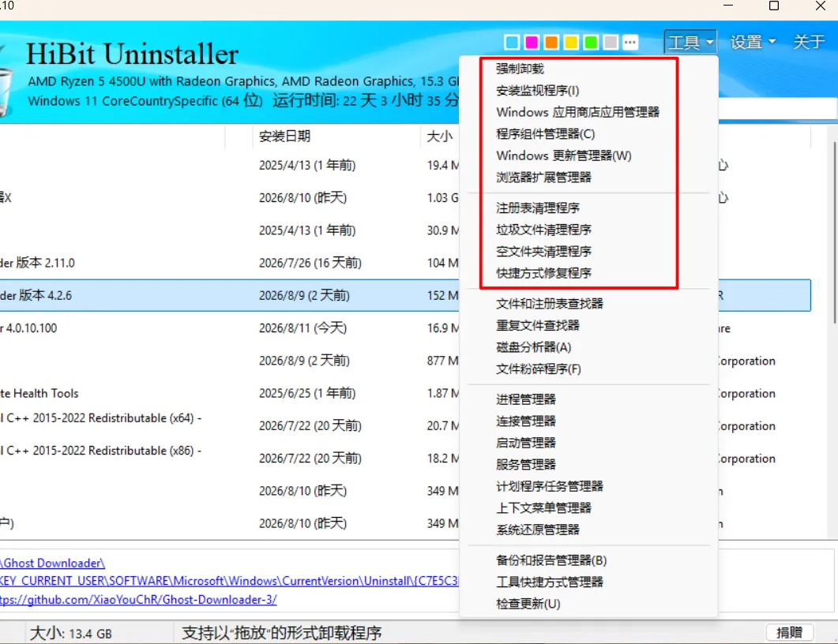Open more theme colors (three dots)
Viewport: 838px width, 644px height.
(630, 42)
